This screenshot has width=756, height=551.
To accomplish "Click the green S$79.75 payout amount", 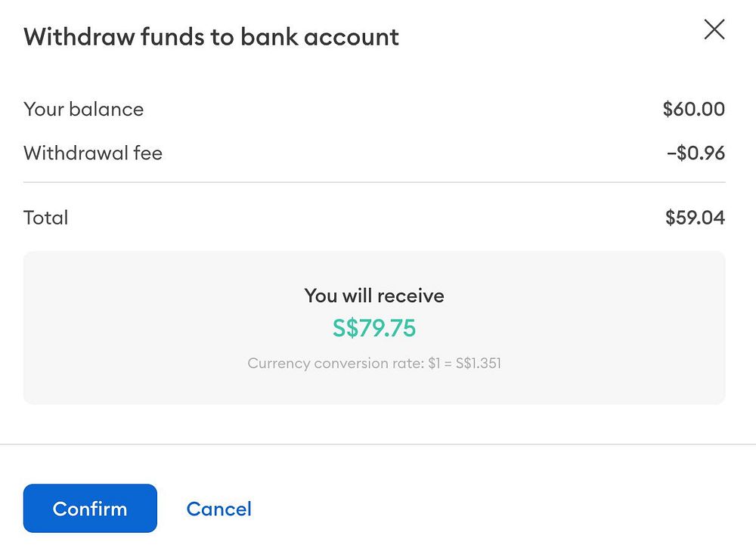I will tap(374, 328).
